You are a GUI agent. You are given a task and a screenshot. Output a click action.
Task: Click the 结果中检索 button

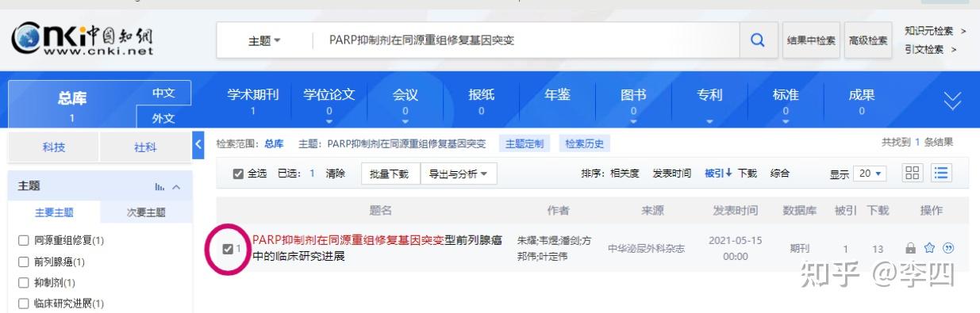(810, 40)
